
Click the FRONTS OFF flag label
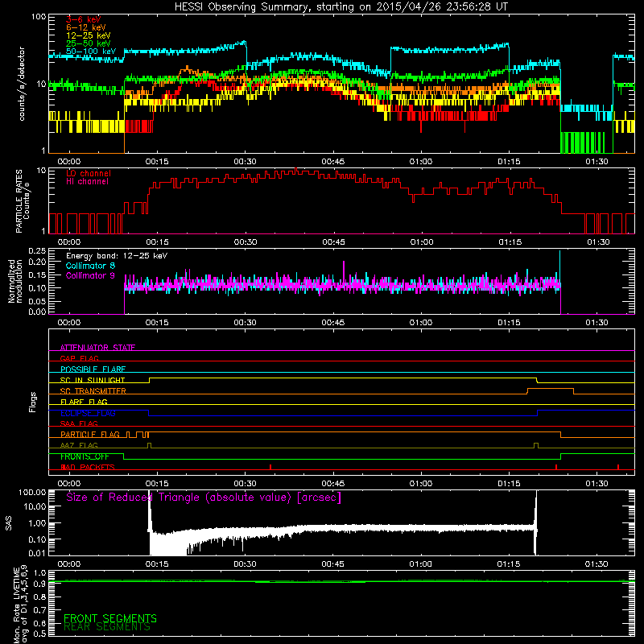[x=85, y=456]
